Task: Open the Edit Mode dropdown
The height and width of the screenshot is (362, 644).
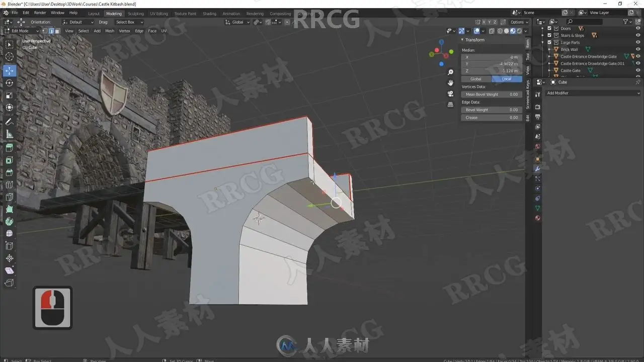Action: (x=22, y=31)
